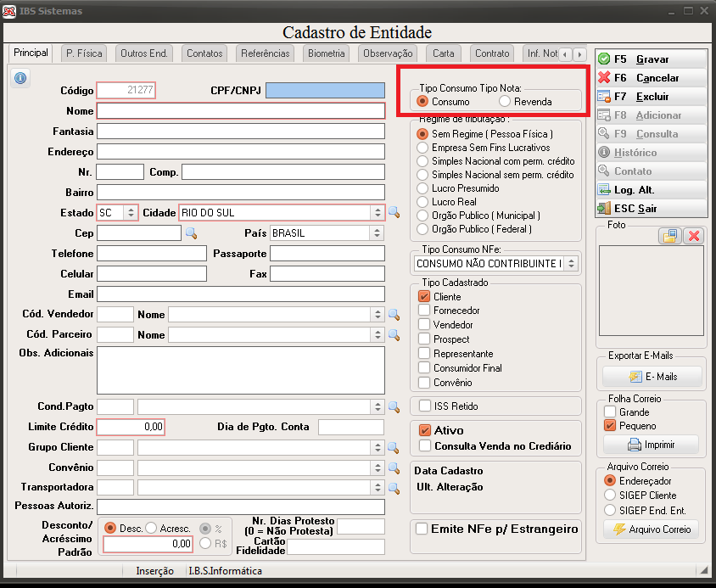Click the Email input field
Image resolution: width=716 pixels, height=588 pixels.
point(241,294)
